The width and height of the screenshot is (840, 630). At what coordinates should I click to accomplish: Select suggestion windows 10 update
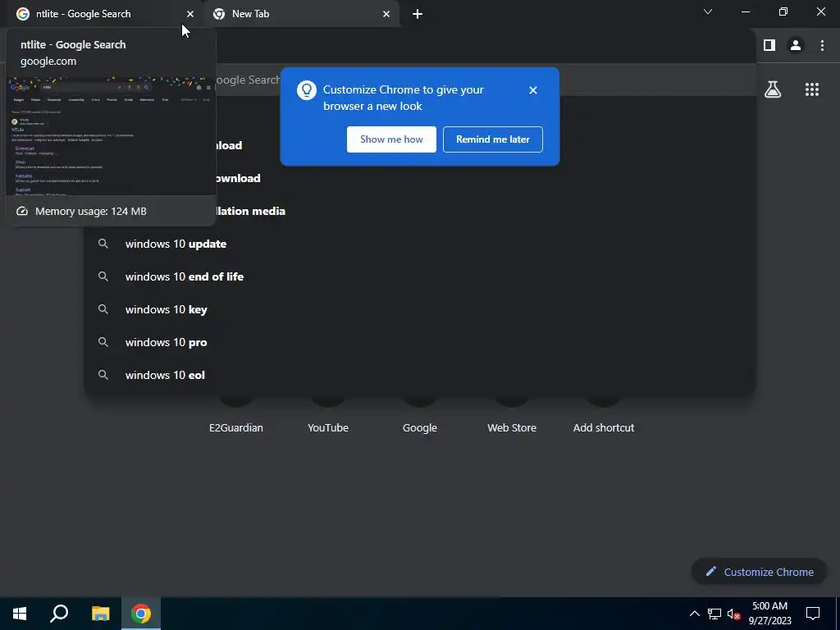[419, 244]
